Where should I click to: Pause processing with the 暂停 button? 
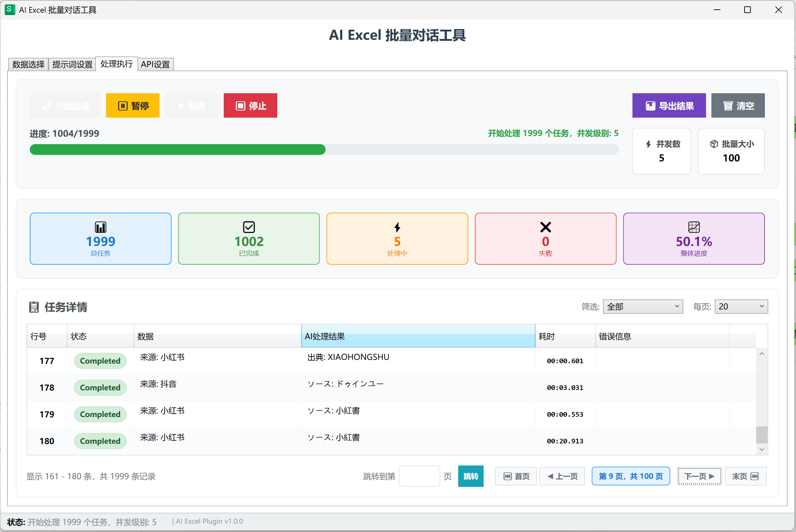coord(132,106)
